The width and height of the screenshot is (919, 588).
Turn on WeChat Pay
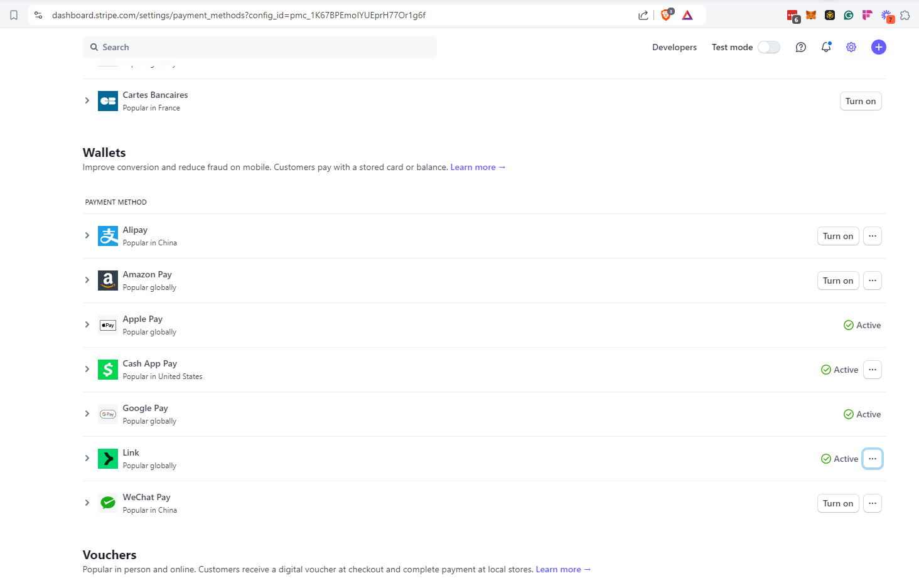pos(838,503)
